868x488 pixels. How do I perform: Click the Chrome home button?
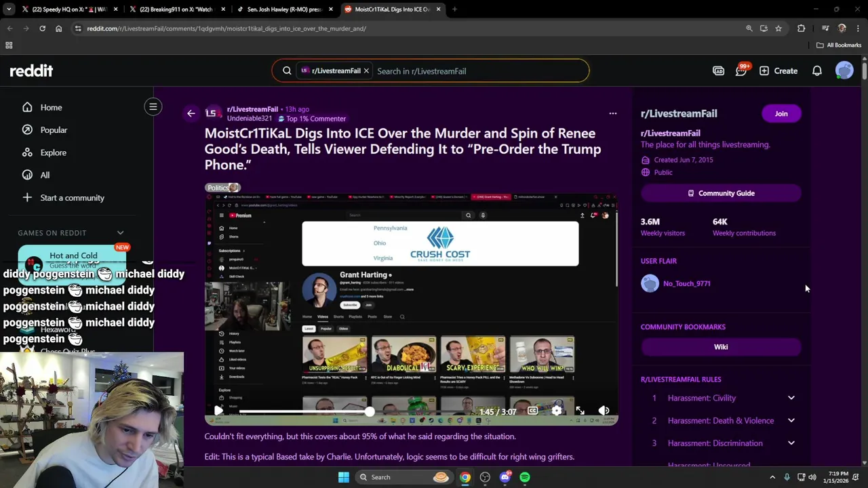point(58,28)
